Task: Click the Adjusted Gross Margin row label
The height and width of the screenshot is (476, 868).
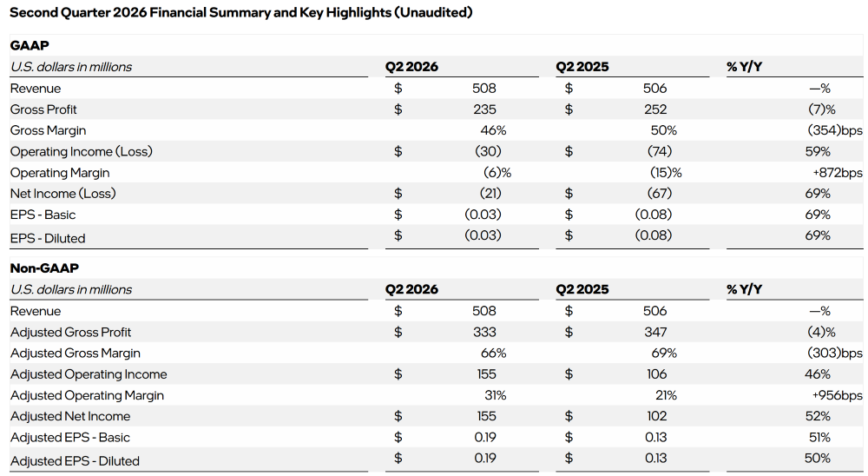Action: 76,353
